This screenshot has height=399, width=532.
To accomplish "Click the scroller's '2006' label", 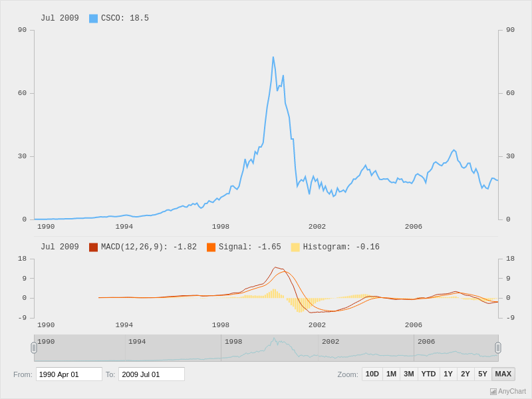I will (426, 341).
